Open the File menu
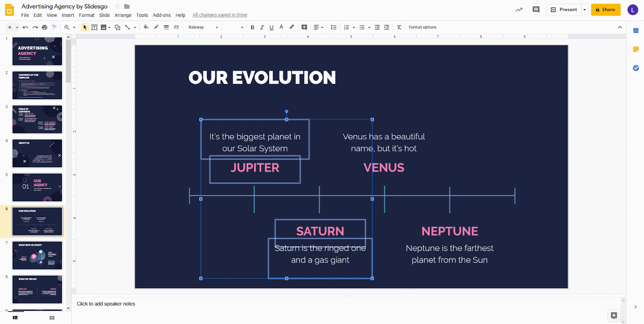 point(25,15)
